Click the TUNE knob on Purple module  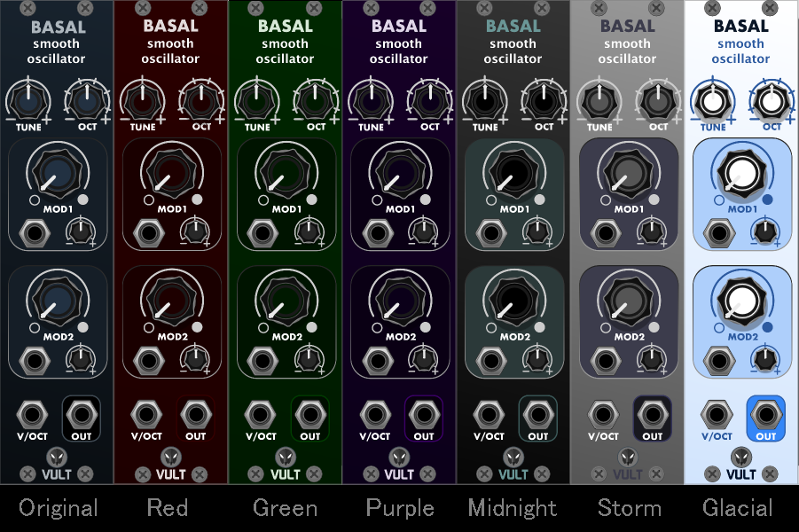click(372, 100)
